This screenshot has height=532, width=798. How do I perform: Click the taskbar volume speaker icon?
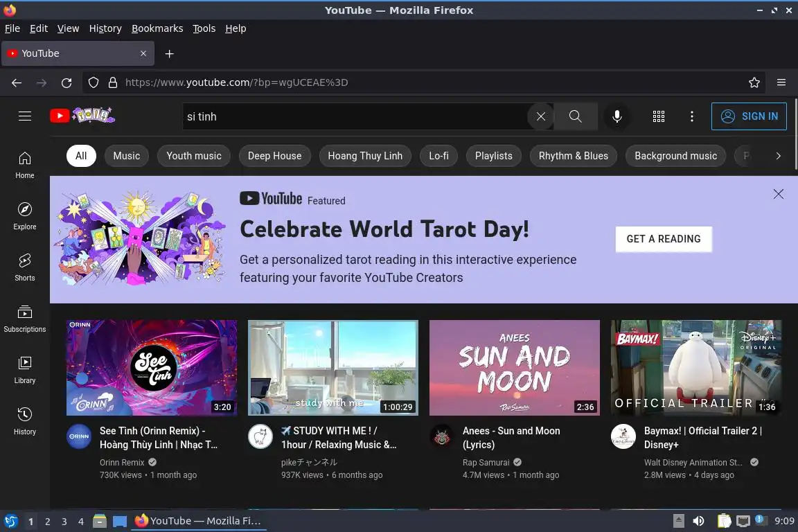click(x=698, y=521)
